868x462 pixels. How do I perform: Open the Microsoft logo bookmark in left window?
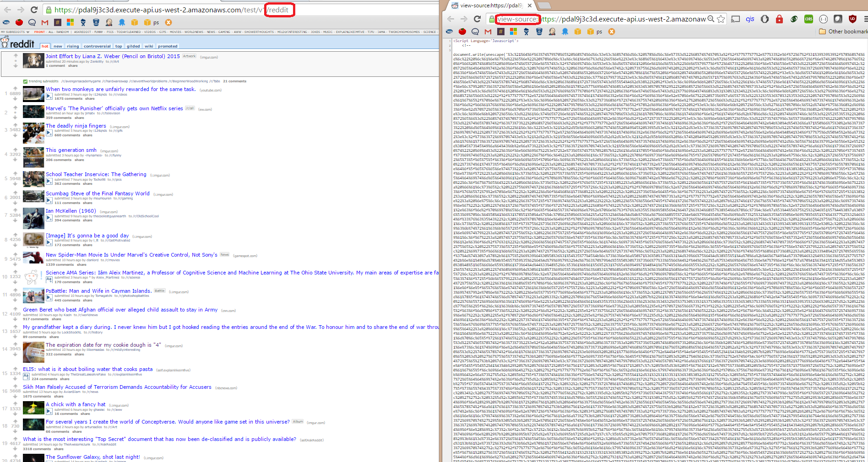tap(70, 22)
